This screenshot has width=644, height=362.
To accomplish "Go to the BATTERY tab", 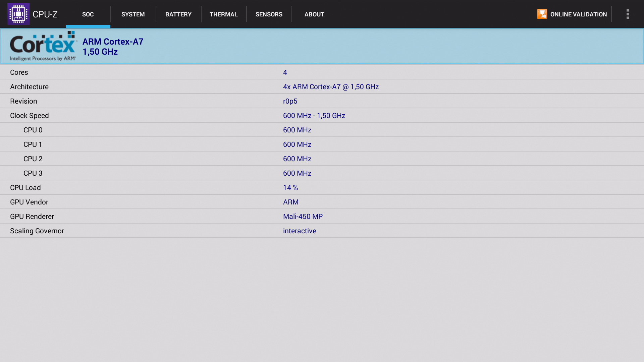I will [178, 14].
